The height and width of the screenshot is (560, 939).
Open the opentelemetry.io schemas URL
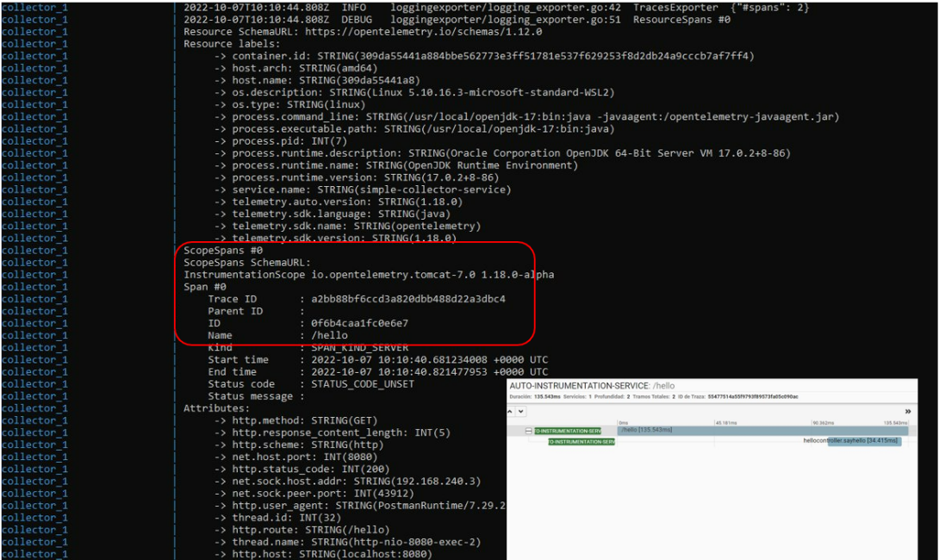pos(423,32)
